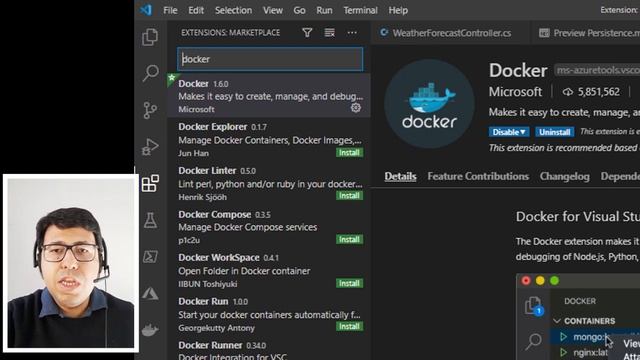640x360 pixels.
Task: Install the Docker WorkSpace extension
Action: click(x=349, y=283)
